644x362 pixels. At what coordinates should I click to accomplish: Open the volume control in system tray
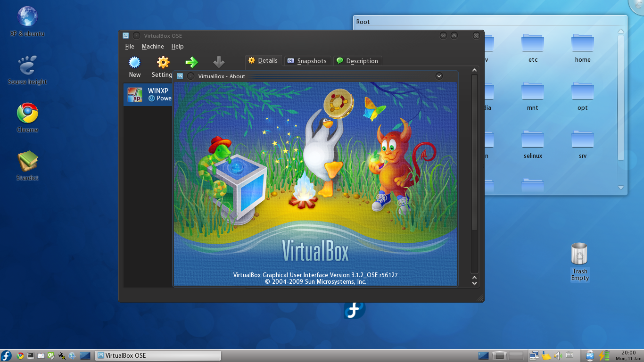coord(558,356)
